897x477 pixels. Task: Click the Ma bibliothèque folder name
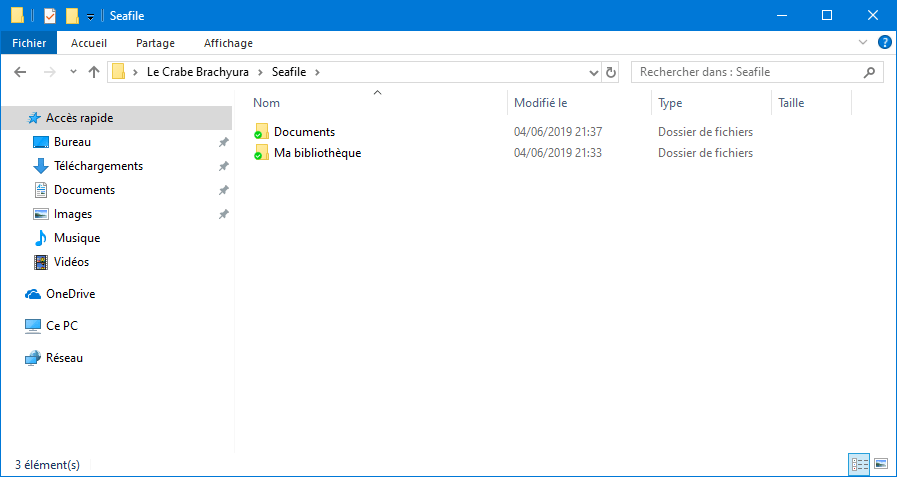[317, 153]
